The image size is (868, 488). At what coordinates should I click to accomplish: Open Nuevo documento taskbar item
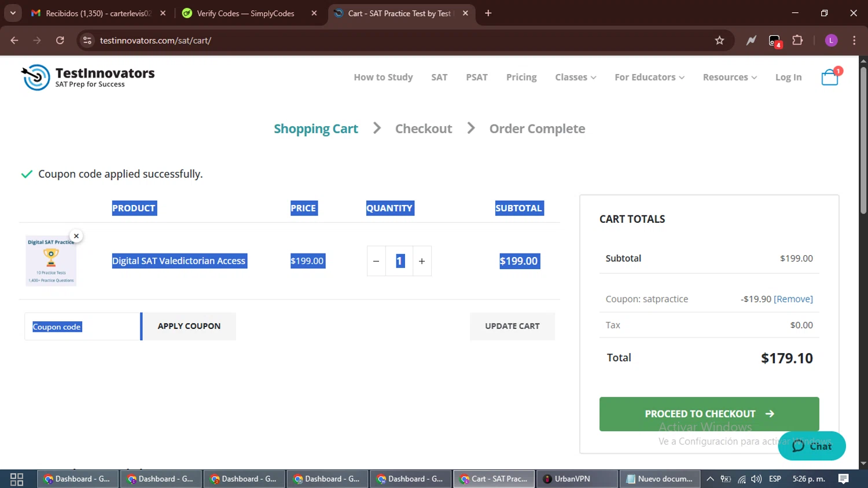660,479
